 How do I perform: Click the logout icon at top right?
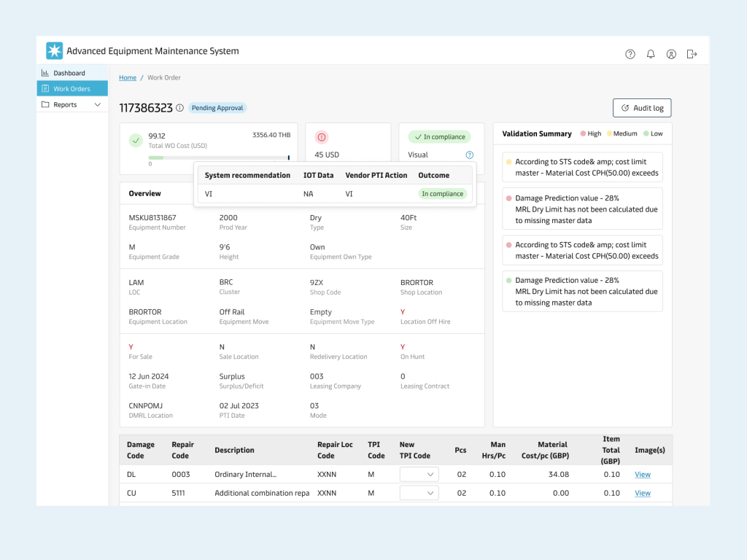tap(691, 53)
